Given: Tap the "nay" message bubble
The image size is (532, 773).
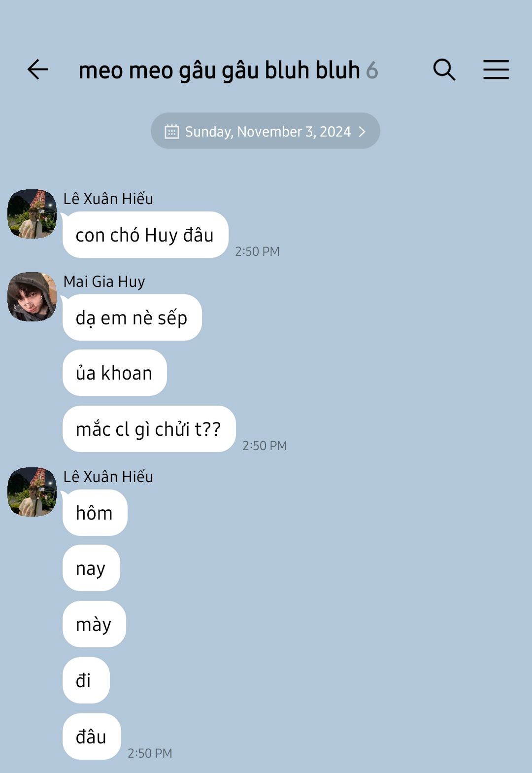Looking at the screenshot, I should [x=91, y=568].
